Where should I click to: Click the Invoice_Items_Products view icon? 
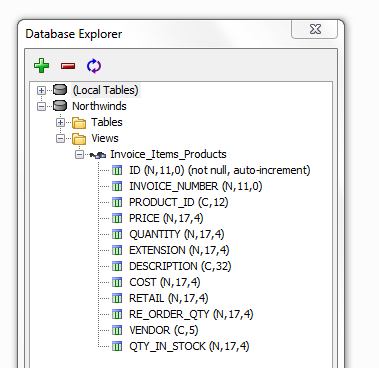(x=98, y=155)
